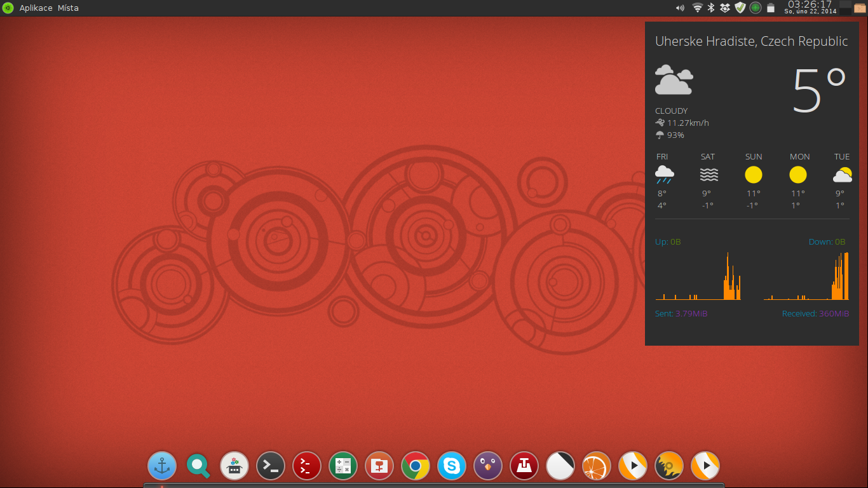868x488 pixels.
Task: Launch the dark gray terminal from dock
Action: (271, 466)
